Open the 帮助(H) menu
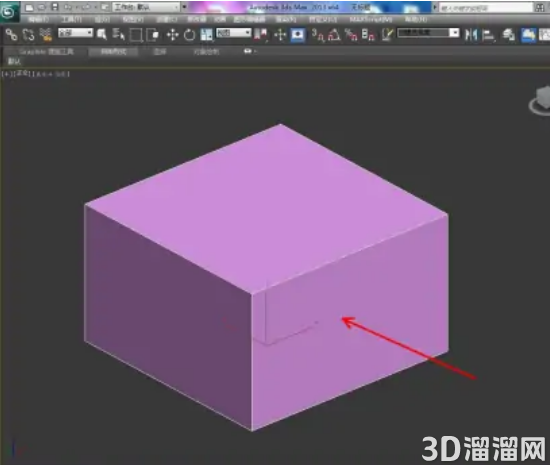This screenshot has height=465, width=550. (416, 19)
